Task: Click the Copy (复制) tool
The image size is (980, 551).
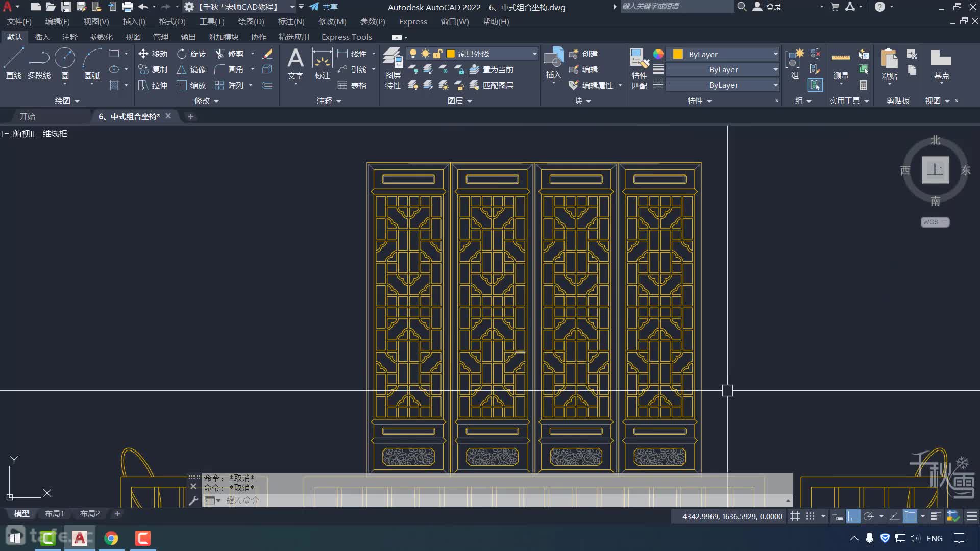Action: 153,69
